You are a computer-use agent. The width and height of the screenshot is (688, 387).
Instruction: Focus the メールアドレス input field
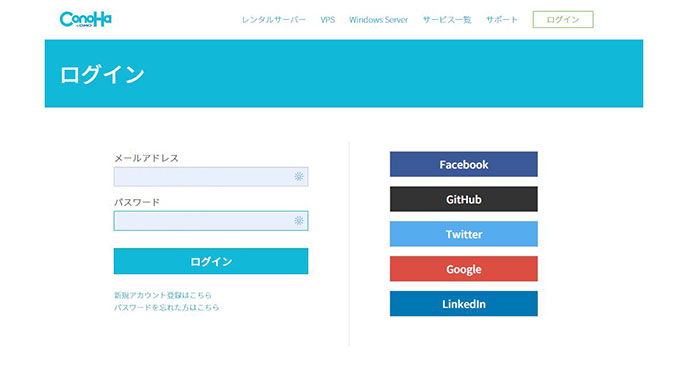[211, 176]
